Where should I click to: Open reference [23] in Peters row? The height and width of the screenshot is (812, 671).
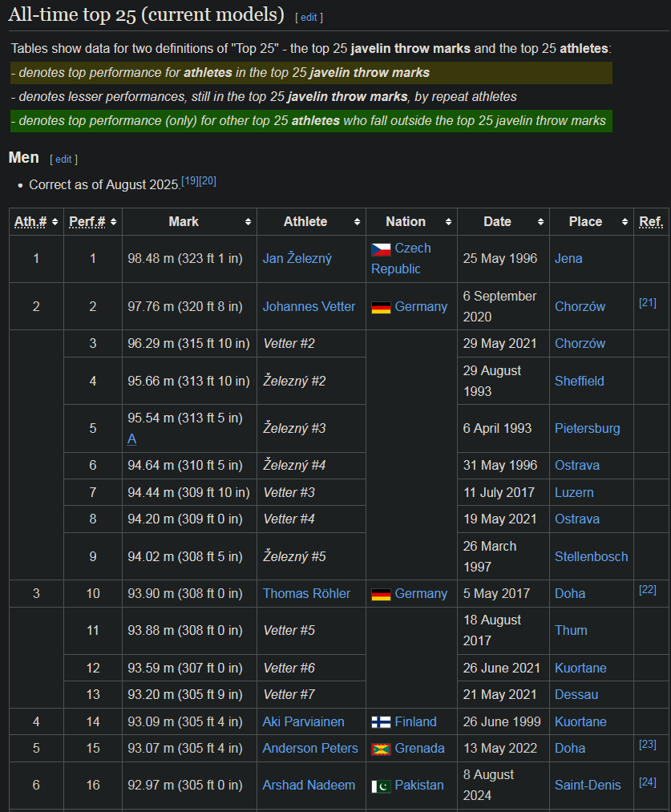648,744
